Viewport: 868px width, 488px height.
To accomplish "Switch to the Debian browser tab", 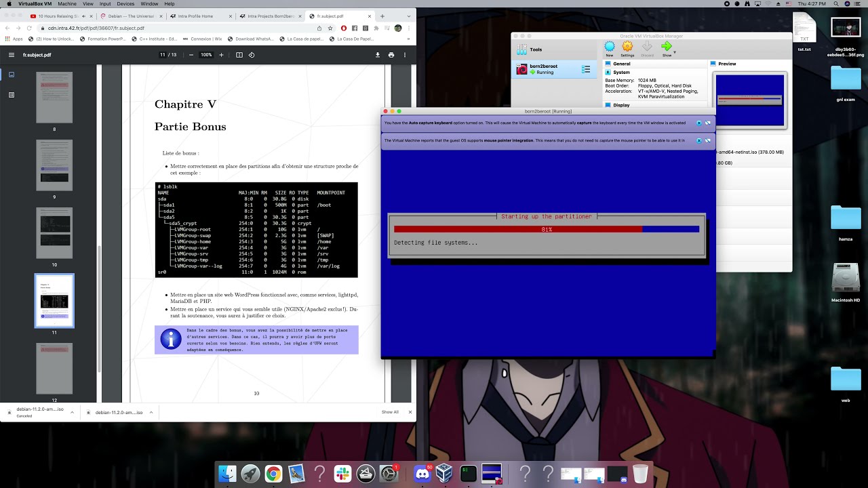I will 130,16.
